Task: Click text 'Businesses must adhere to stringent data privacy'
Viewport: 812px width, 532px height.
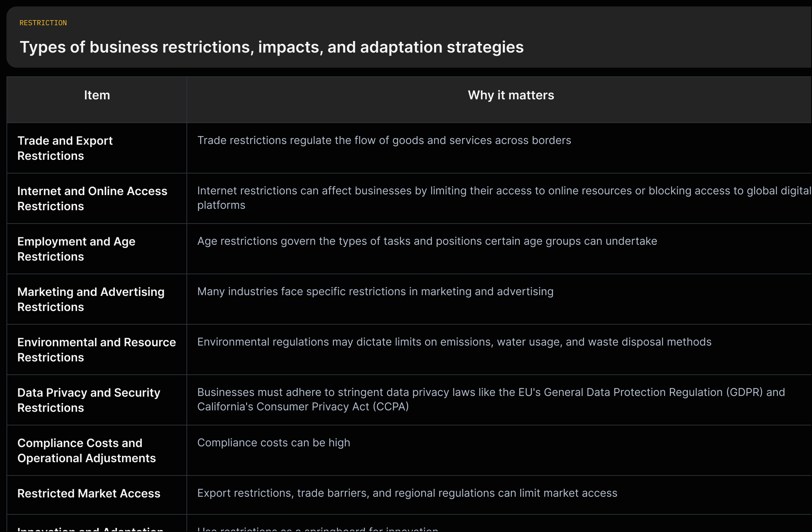Action: click(x=323, y=392)
